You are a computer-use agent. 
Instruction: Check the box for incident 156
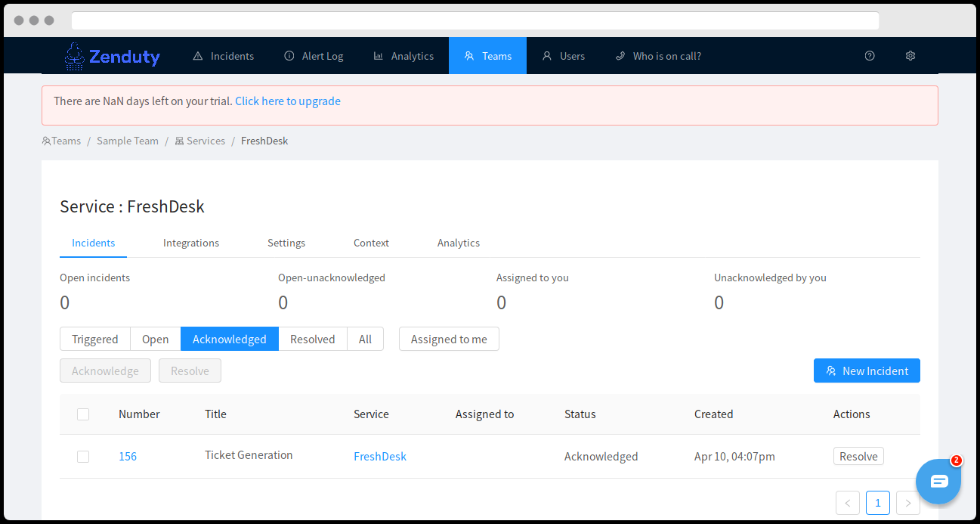coord(83,457)
